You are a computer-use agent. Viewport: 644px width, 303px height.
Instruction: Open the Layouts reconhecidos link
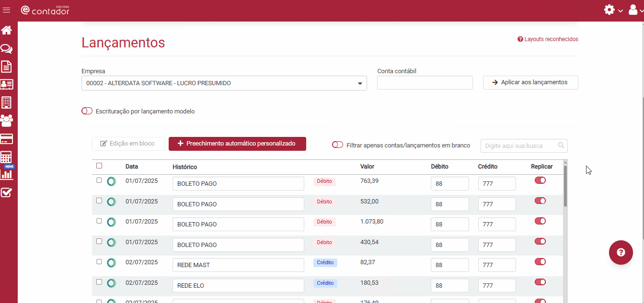click(548, 39)
